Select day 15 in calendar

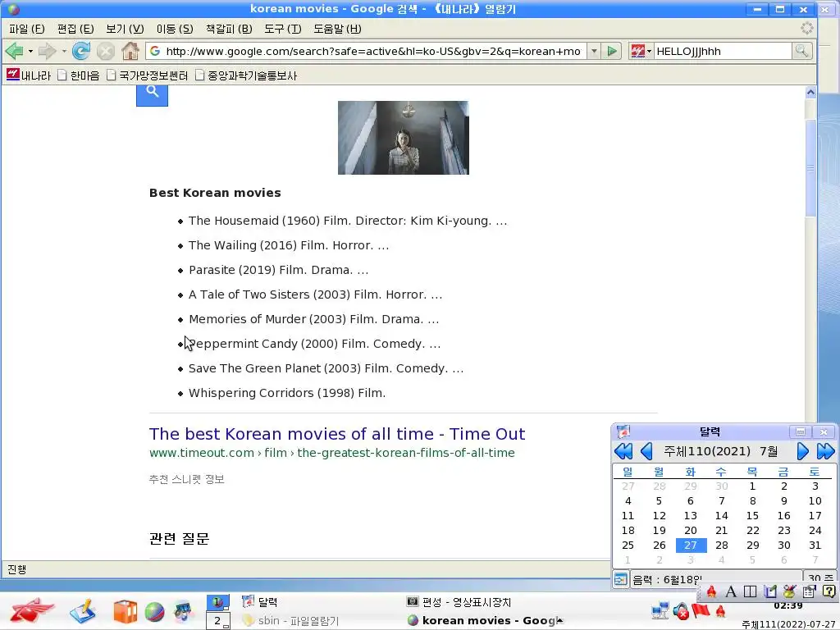pos(753,515)
